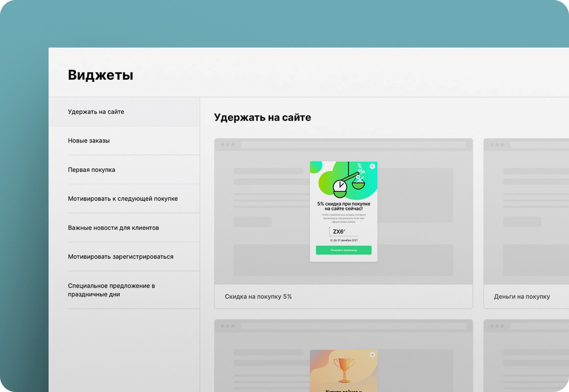Click the trophy illustration
This screenshot has height=392, width=569.
[344, 370]
